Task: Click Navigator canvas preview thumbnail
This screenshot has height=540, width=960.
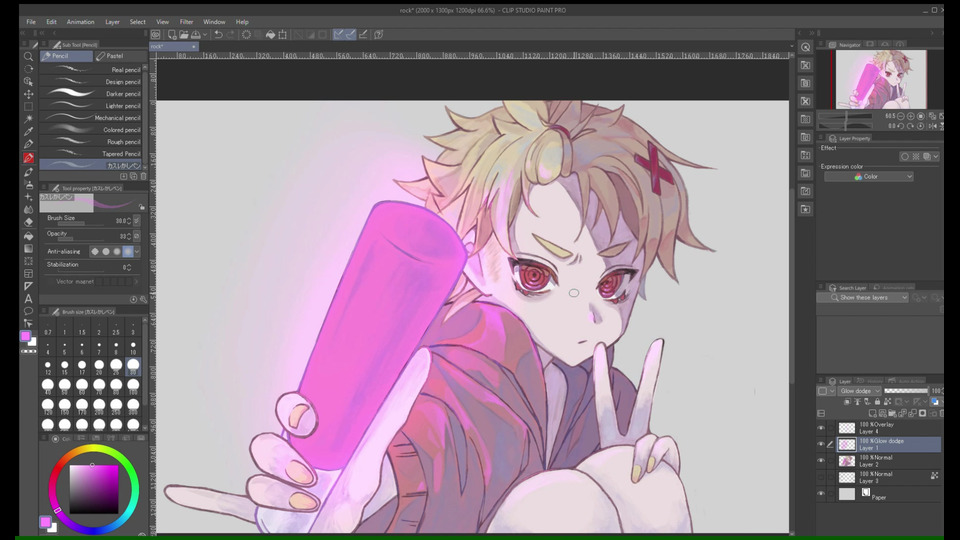Action: pyautogui.click(x=881, y=80)
